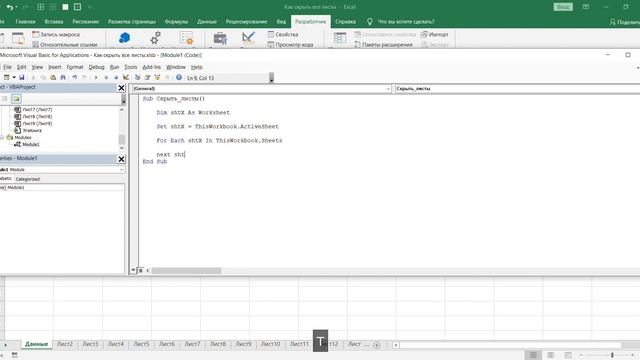This screenshot has height=360, width=640.
Task: Click the Object Browser toolbar icon
Action: [157, 78]
